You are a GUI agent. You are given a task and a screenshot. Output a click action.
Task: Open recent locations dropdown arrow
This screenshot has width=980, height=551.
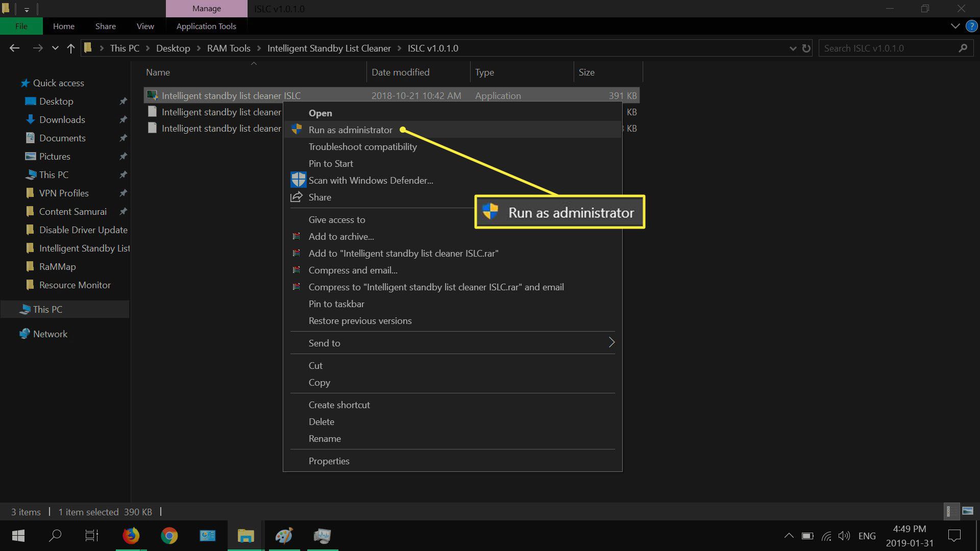(55, 48)
